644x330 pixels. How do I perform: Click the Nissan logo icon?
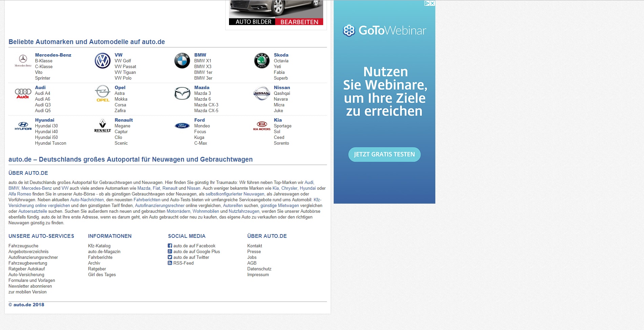coord(262,94)
